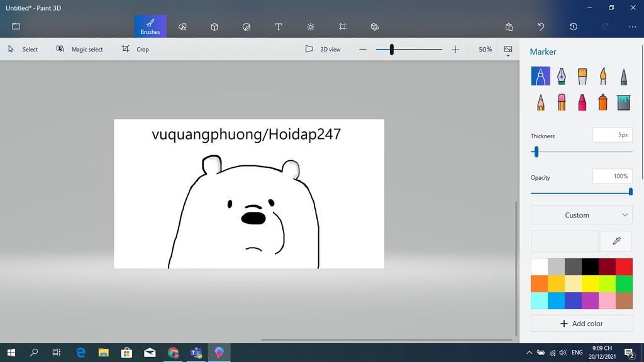Viewport: 644px width, 362px height.
Task: Click the 50% zoom value
Action: click(485, 49)
